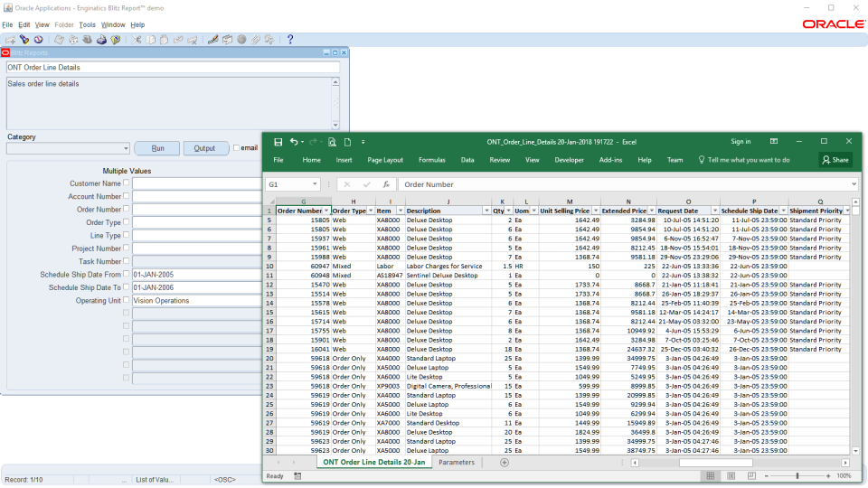Image resolution: width=868 pixels, height=488 pixels.
Task: Switch to the Parameters sheet tab
Action: pyautogui.click(x=457, y=462)
